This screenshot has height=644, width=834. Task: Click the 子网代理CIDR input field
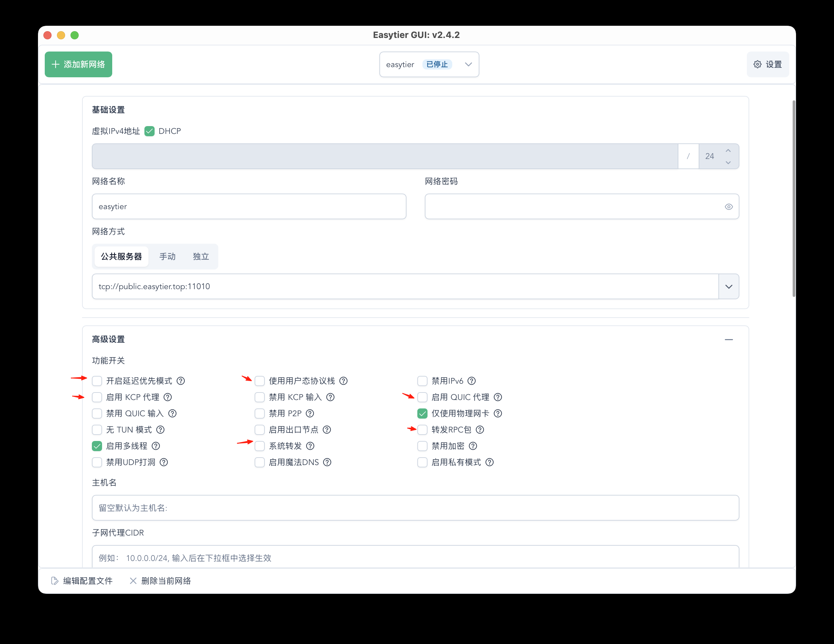coord(415,557)
